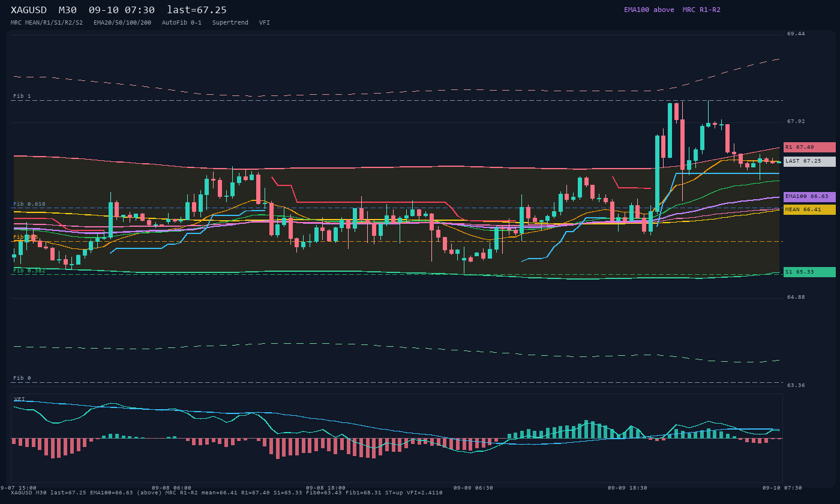Select the 09-08 06:00 time axis label
Image resolution: width=840 pixels, height=504 pixels.
(172, 488)
